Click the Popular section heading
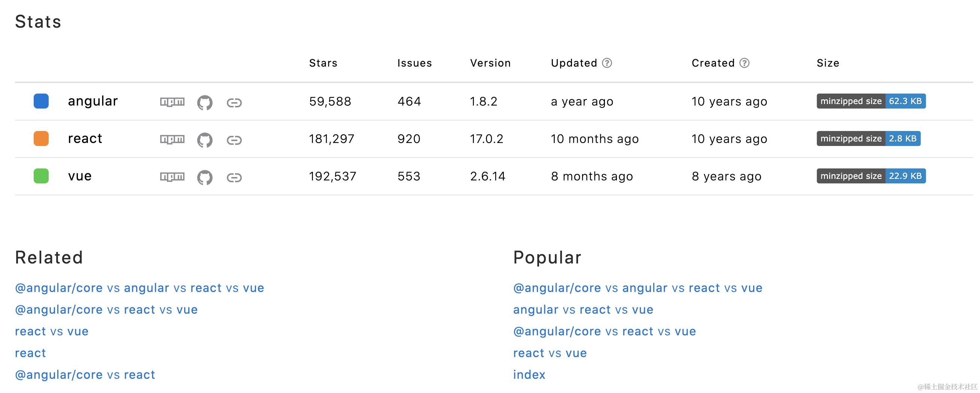Viewport: 980px width, 393px height. pyautogui.click(x=547, y=258)
